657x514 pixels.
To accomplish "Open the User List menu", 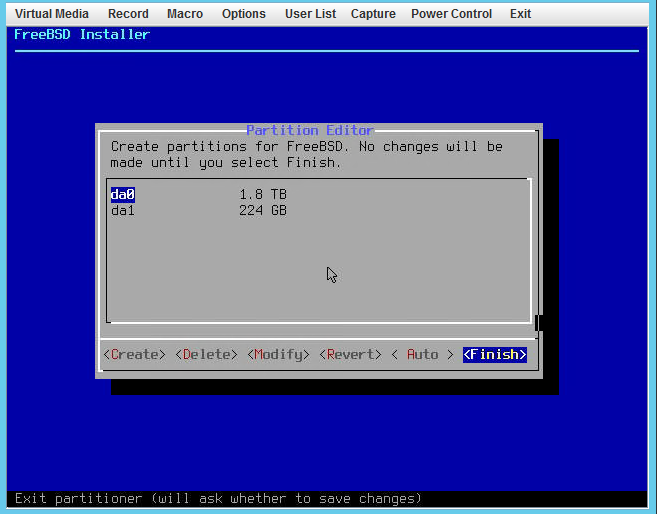I will pyautogui.click(x=310, y=14).
